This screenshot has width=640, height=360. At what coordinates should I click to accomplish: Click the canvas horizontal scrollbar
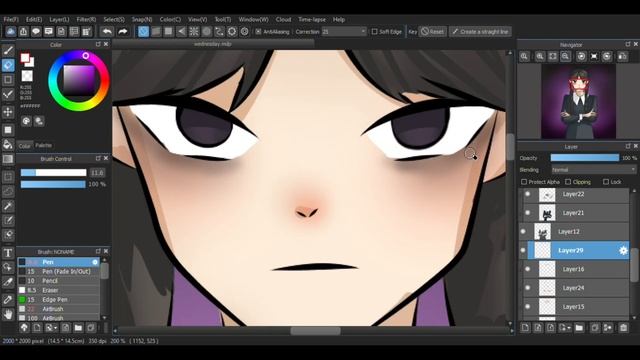[x=315, y=331]
